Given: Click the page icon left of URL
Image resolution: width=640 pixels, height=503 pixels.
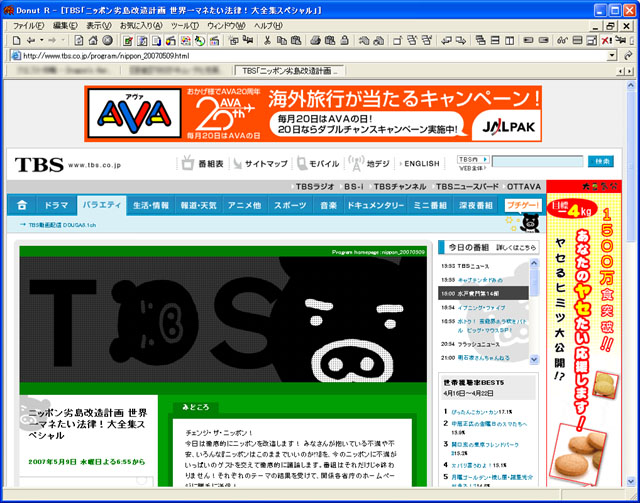Looking at the screenshot, I should click(16, 56).
